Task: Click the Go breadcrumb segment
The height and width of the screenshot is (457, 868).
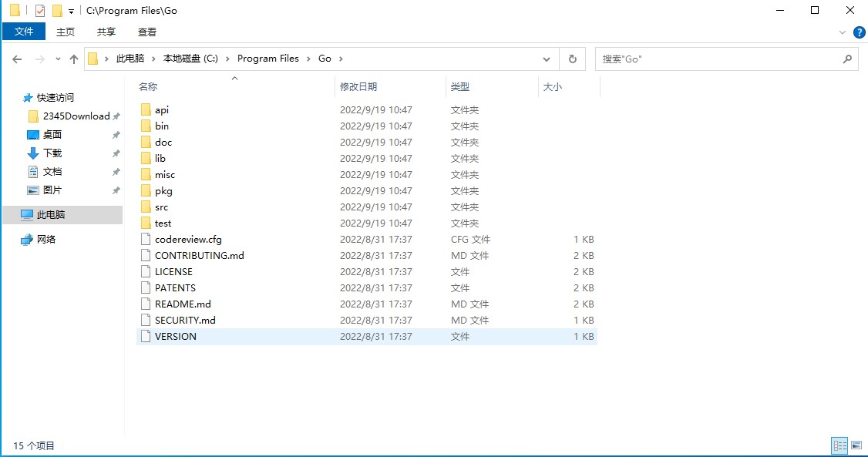Action: tap(325, 59)
